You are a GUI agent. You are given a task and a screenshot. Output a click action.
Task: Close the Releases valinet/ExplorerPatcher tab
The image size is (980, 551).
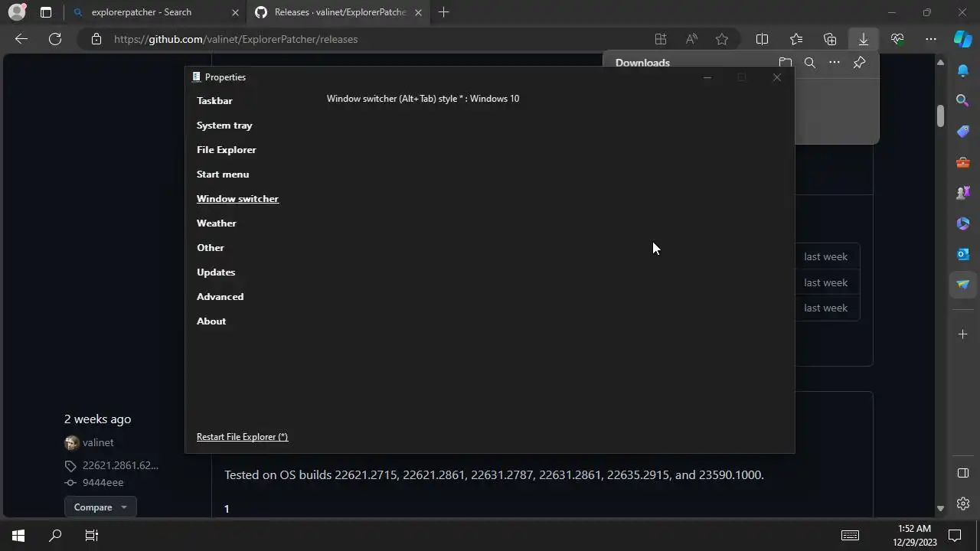[x=419, y=12]
